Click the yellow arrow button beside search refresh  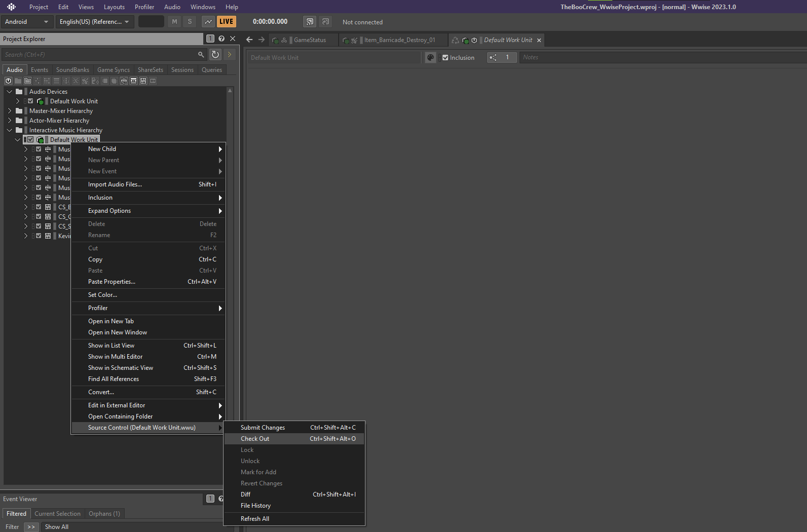[x=230, y=54]
